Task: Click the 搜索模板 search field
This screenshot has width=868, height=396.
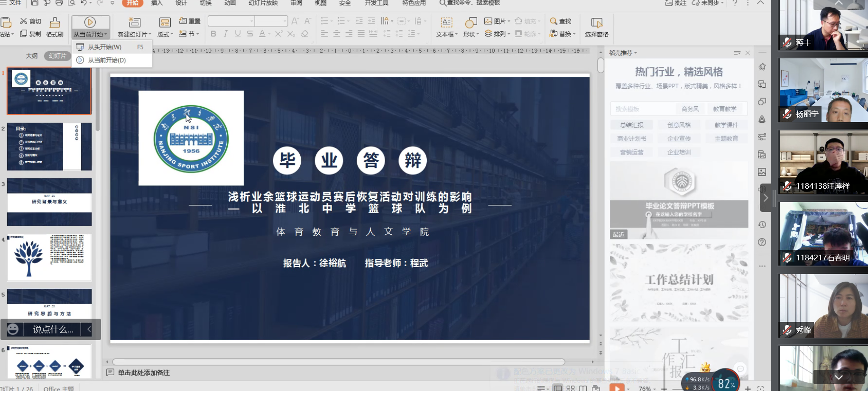Action: pos(643,109)
